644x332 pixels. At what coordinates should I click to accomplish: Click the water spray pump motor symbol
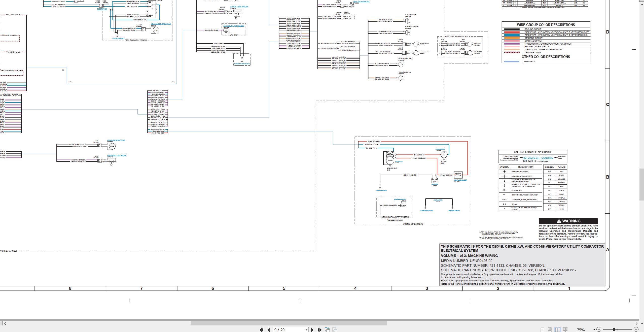click(x=112, y=146)
